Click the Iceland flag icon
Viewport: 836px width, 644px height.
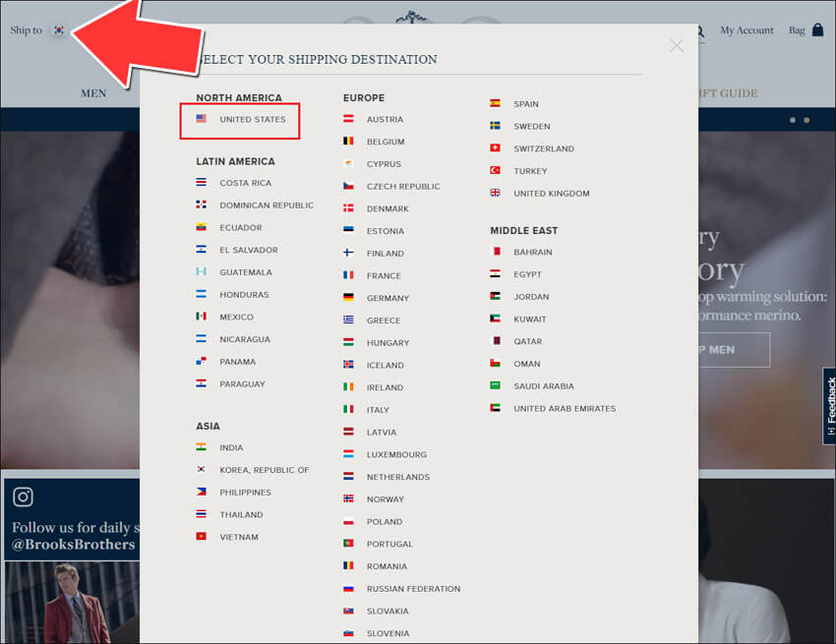348,365
